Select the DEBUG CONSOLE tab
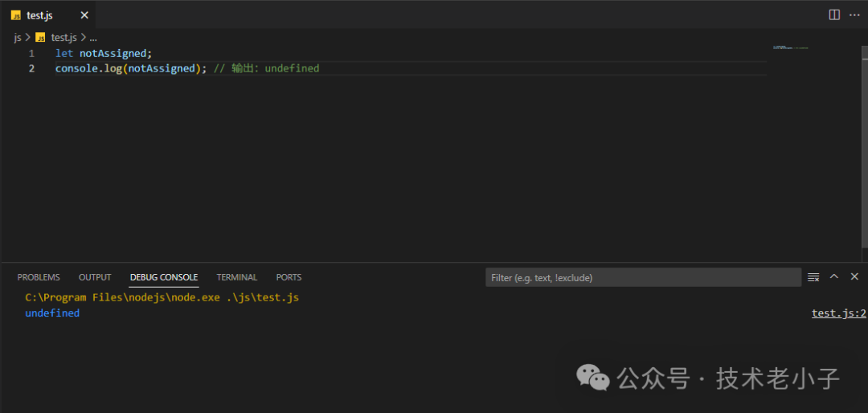 click(164, 277)
